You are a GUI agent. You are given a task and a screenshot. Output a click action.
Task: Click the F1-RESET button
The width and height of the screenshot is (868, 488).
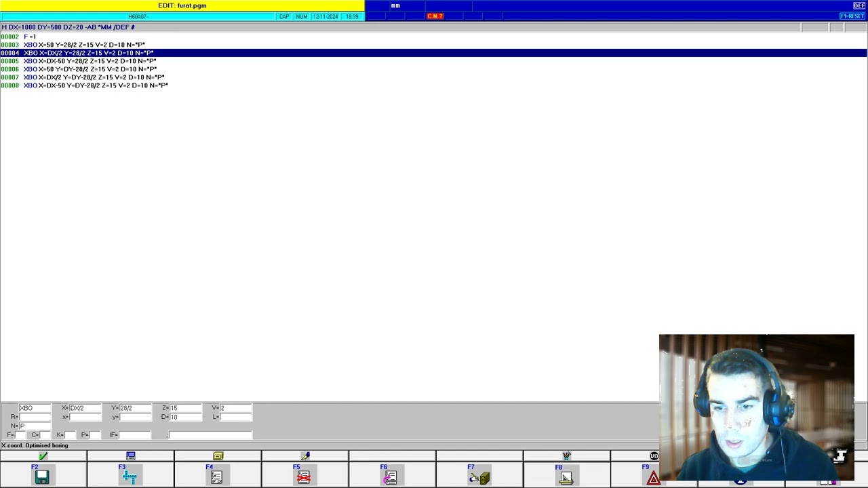click(852, 16)
